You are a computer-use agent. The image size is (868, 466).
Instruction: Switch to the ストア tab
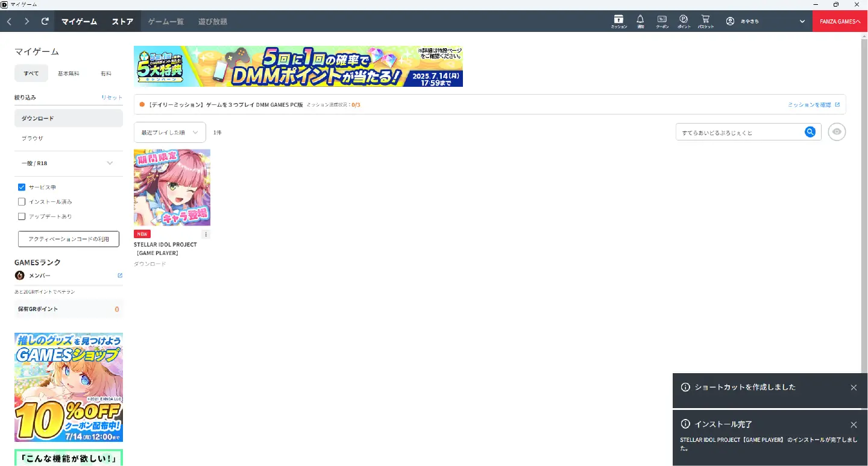122,21
